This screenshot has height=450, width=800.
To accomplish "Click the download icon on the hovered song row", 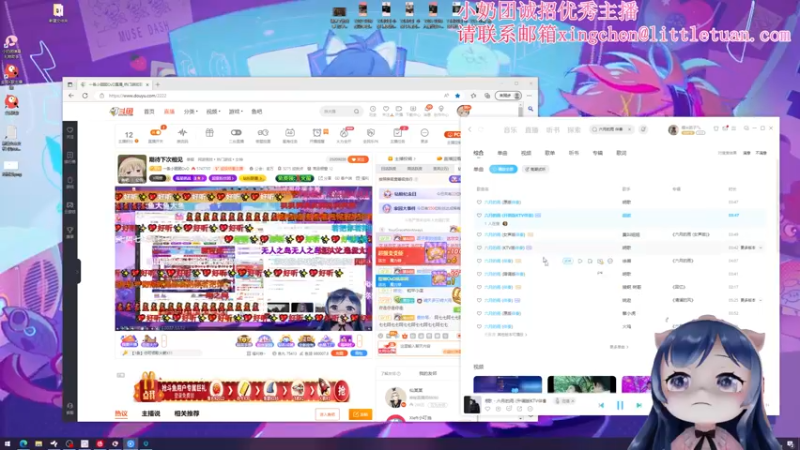I will (600, 261).
